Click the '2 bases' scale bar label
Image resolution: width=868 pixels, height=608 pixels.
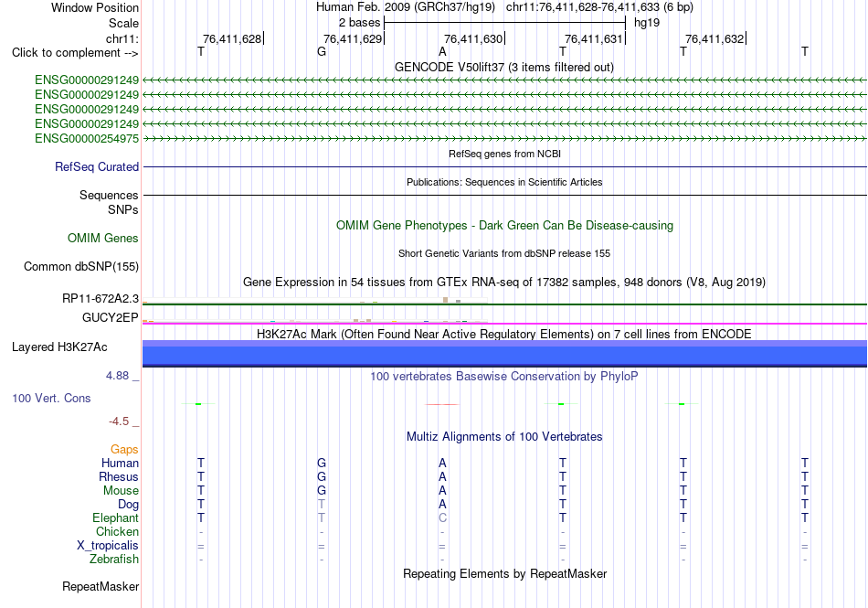coord(359,23)
